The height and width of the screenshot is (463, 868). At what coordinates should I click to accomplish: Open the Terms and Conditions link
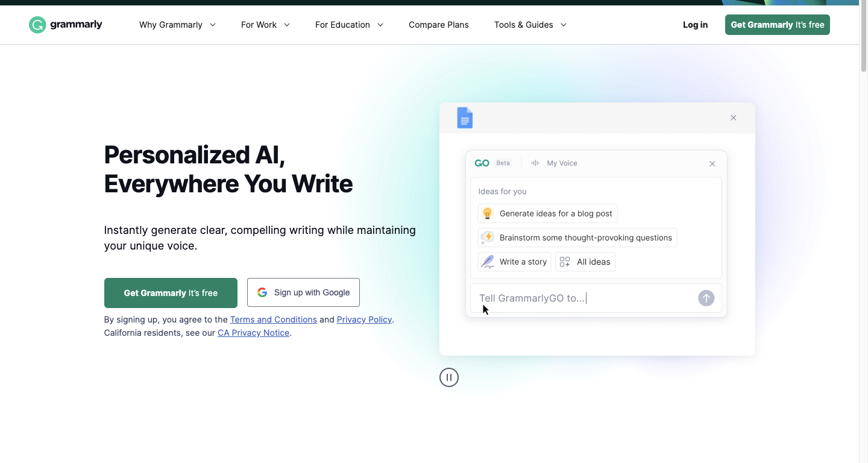click(x=274, y=320)
